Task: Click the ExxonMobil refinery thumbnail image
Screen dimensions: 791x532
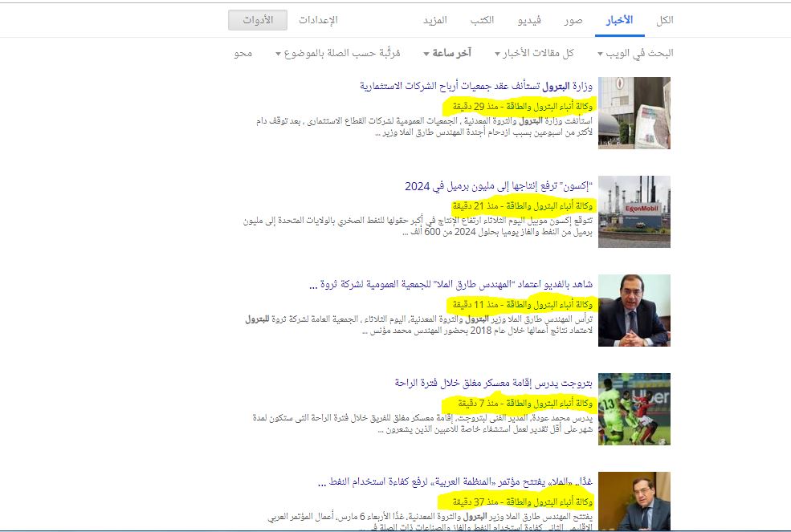Action: [x=634, y=212]
